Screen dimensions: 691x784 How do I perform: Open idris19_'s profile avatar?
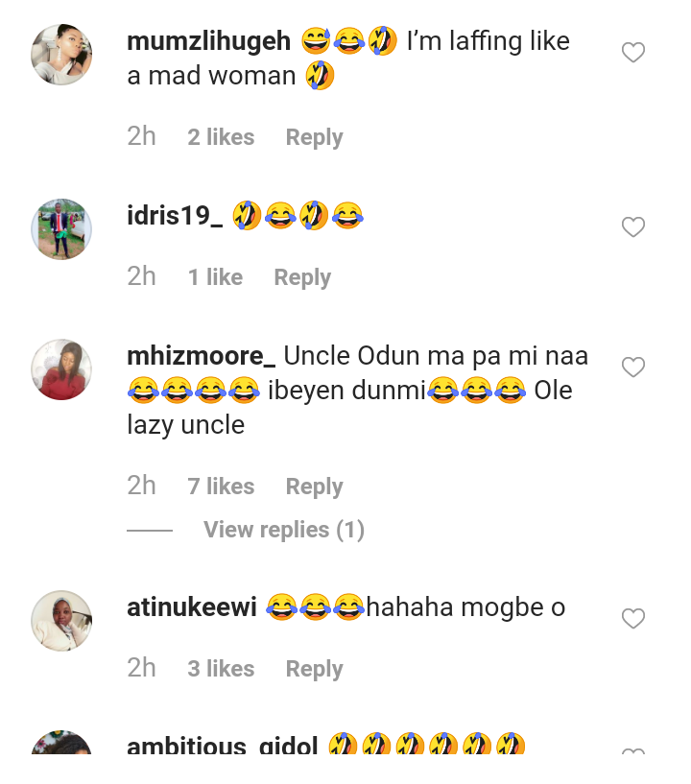coord(61,229)
